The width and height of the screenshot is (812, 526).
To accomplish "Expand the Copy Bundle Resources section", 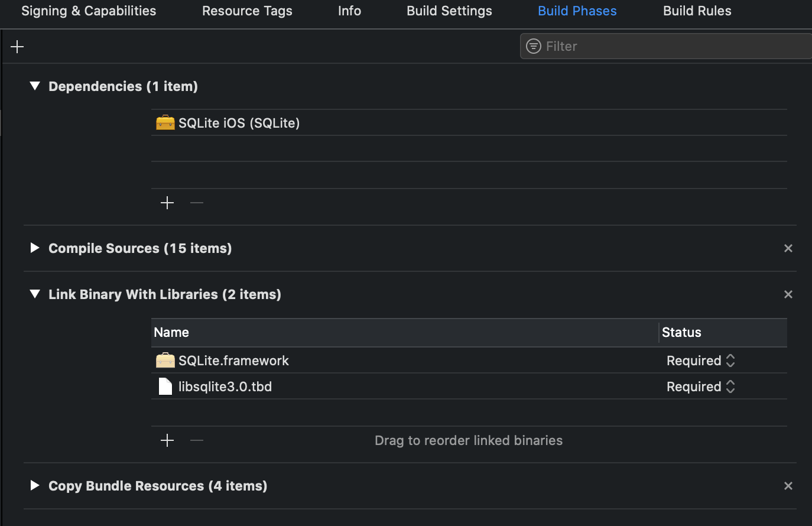I will click(35, 485).
